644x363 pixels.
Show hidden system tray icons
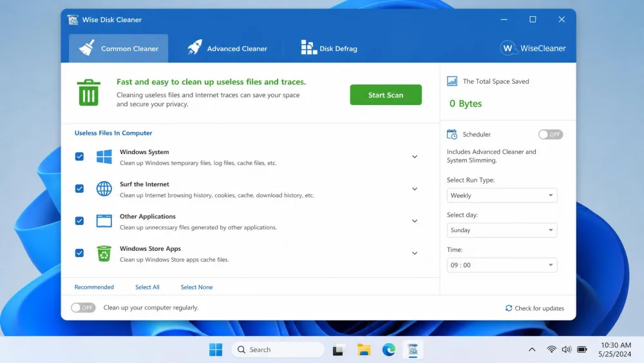pos(532,349)
